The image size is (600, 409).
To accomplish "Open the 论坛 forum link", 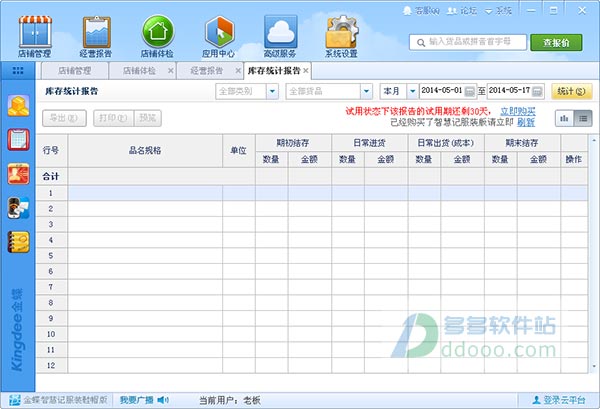I will (x=462, y=11).
